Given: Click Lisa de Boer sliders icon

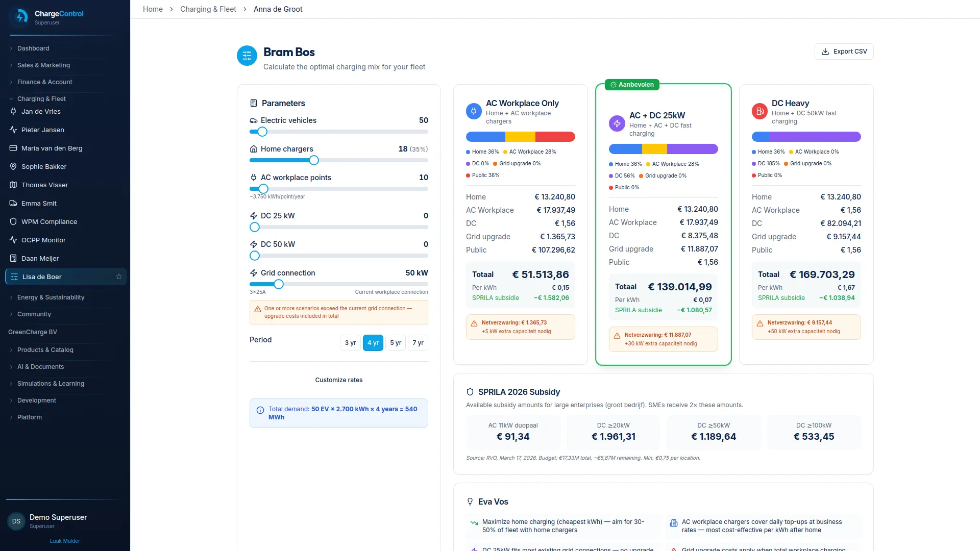Looking at the screenshot, I should point(14,277).
